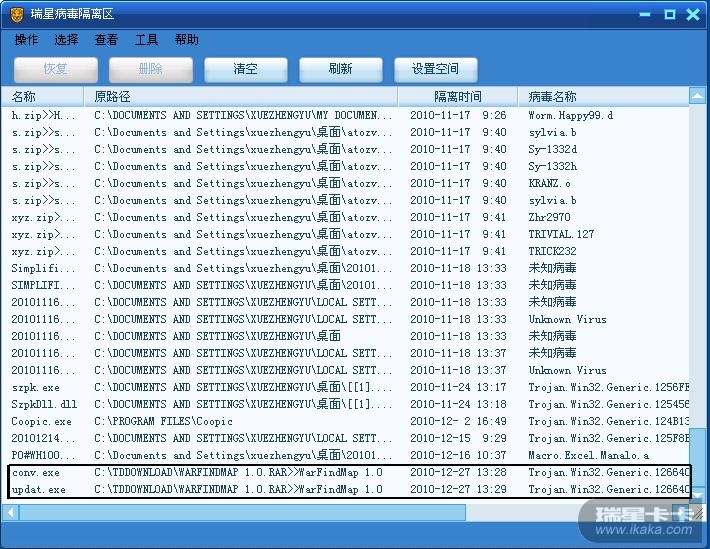Select the SIMPLIFI... uppercase file entry
Viewport: 710px width, 549px height.
point(346,285)
